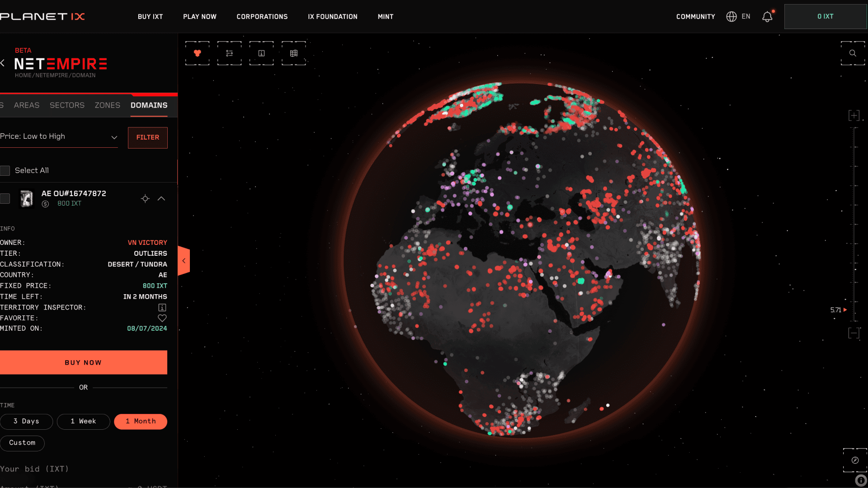
Task: Select the 1 Week bid time
Action: [83, 422]
